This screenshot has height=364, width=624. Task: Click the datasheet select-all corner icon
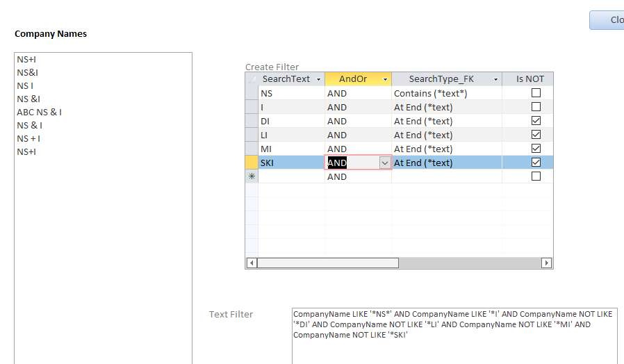[252, 79]
